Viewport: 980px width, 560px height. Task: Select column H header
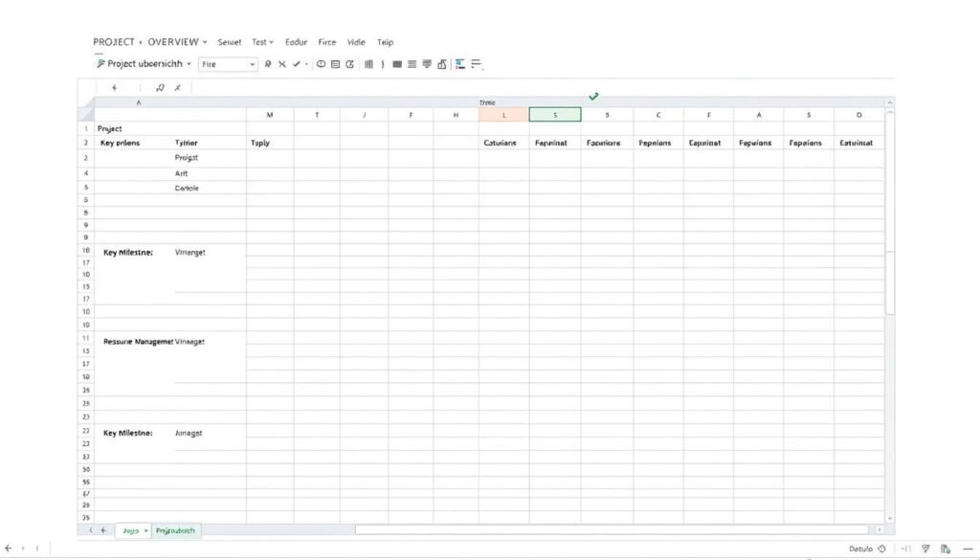tap(456, 115)
